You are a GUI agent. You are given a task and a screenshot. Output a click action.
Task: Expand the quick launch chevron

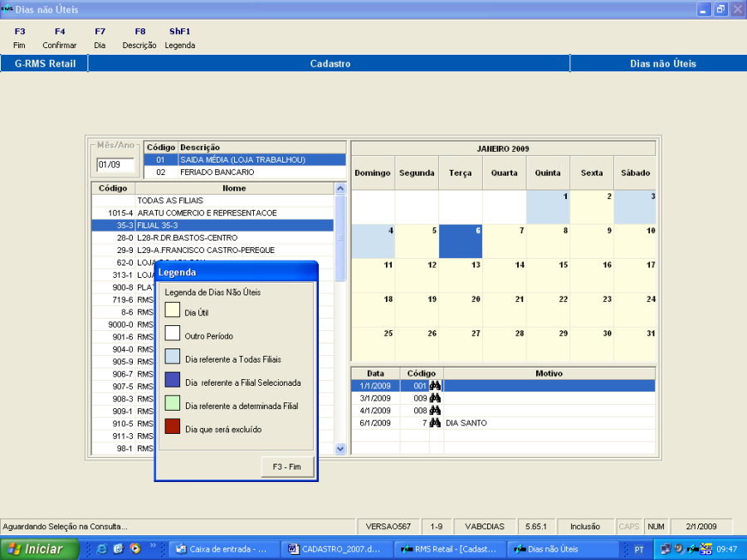click(x=153, y=546)
